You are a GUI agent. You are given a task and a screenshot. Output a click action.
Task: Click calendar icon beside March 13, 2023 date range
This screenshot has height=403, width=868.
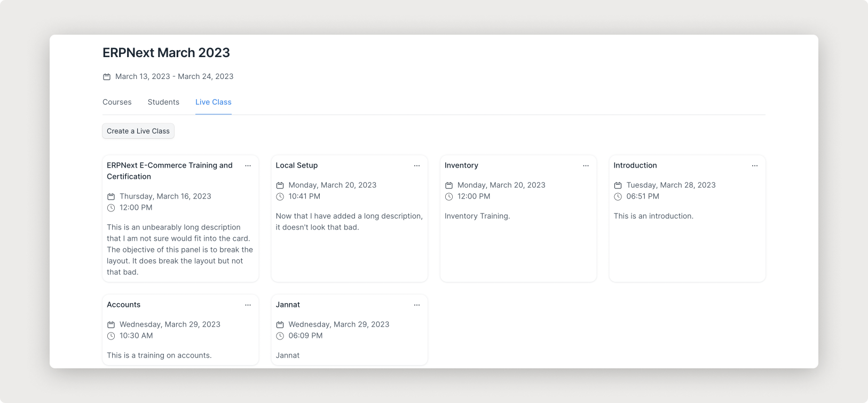click(x=107, y=77)
